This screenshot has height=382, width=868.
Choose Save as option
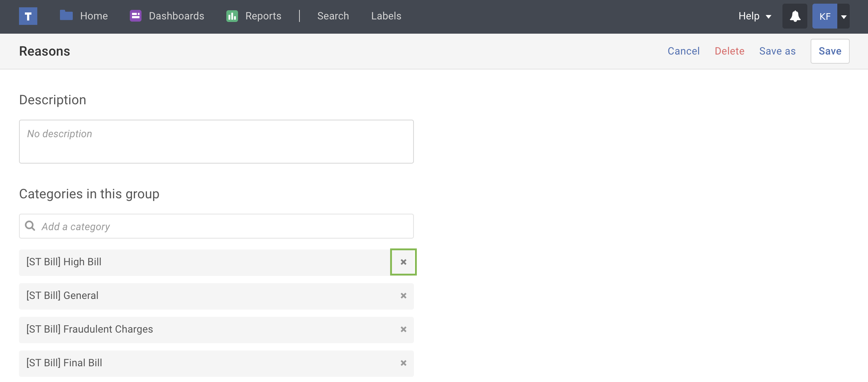click(777, 51)
